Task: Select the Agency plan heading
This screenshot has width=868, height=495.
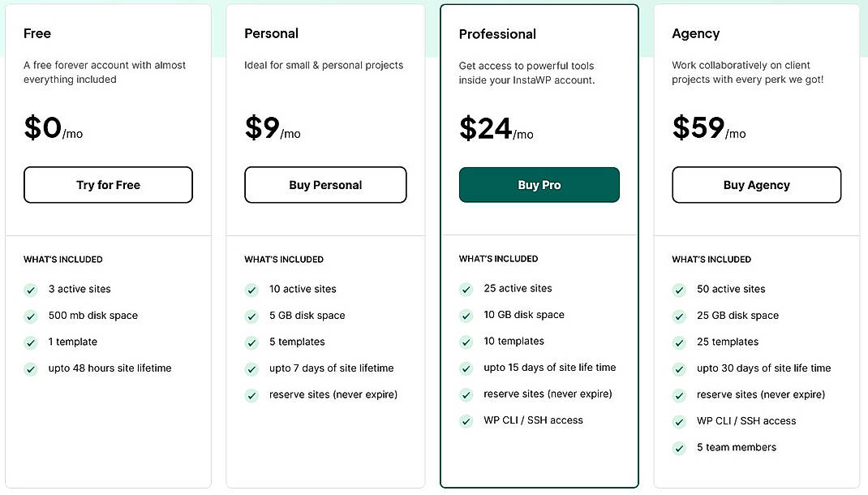Action: (x=695, y=33)
